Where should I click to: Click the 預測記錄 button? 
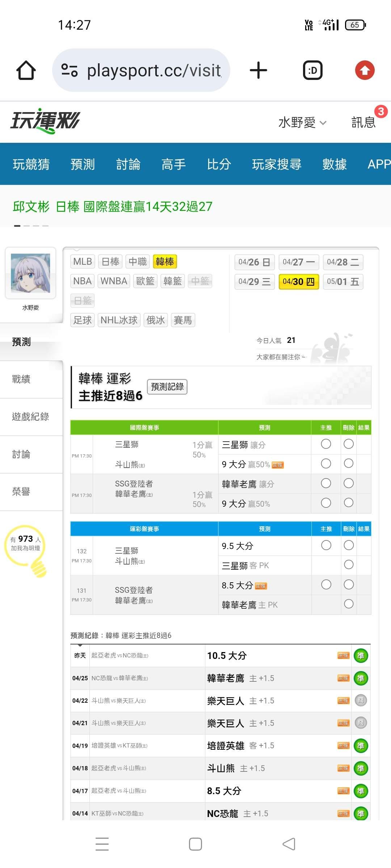(x=167, y=387)
